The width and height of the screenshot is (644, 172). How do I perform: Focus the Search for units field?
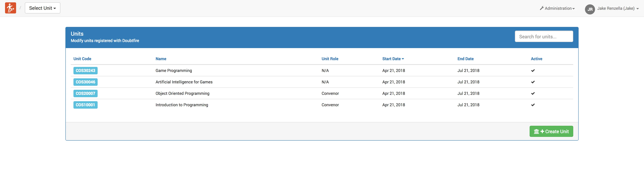pos(544,37)
